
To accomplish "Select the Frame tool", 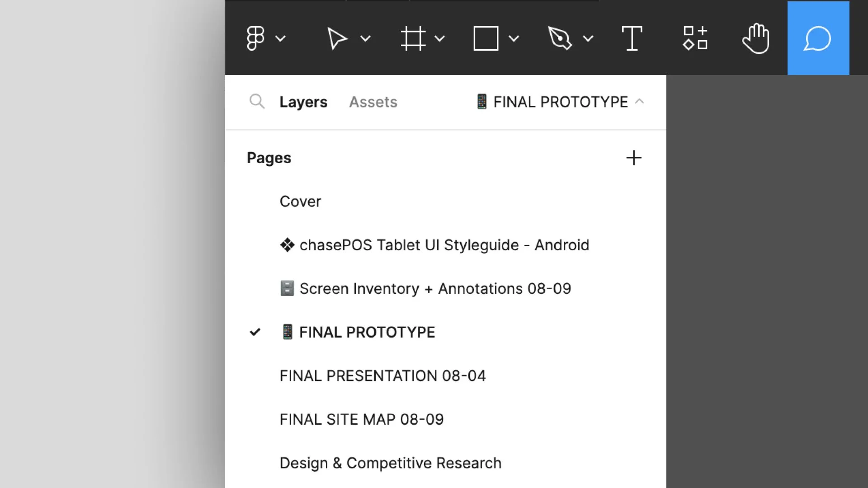I will (413, 38).
